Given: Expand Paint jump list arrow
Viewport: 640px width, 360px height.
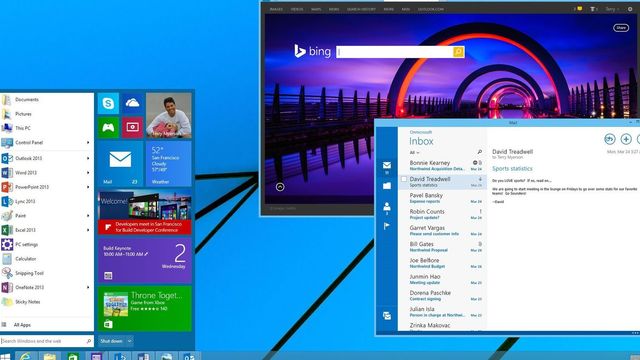Looking at the screenshot, I should tap(88, 216).
